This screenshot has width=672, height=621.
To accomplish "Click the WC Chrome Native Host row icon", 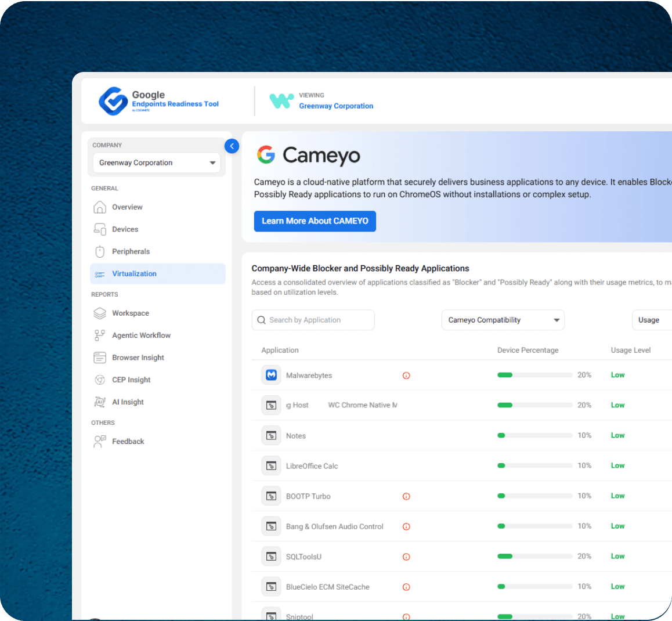I will point(271,406).
